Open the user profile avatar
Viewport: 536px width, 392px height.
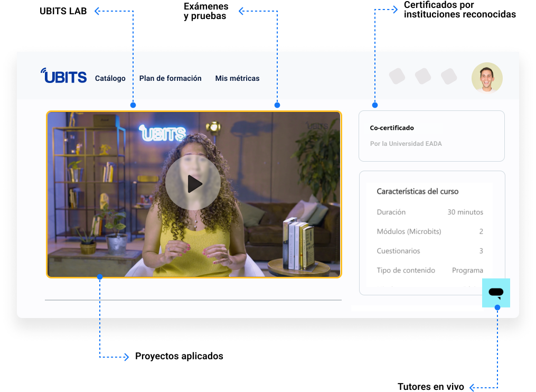point(487,78)
